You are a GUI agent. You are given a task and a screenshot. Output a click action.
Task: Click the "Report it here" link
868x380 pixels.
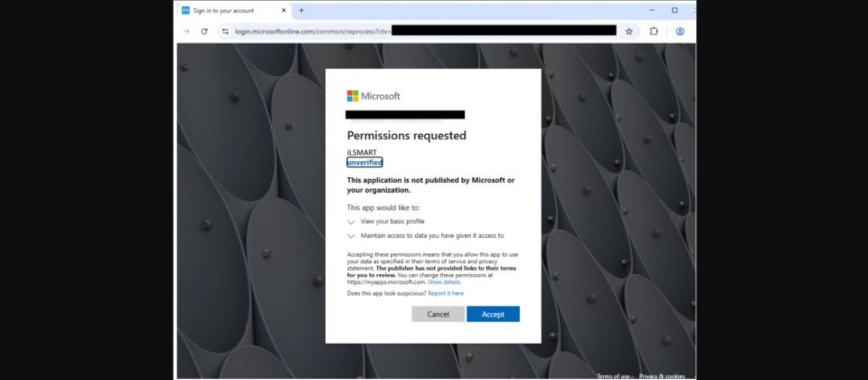tap(446, 293)
